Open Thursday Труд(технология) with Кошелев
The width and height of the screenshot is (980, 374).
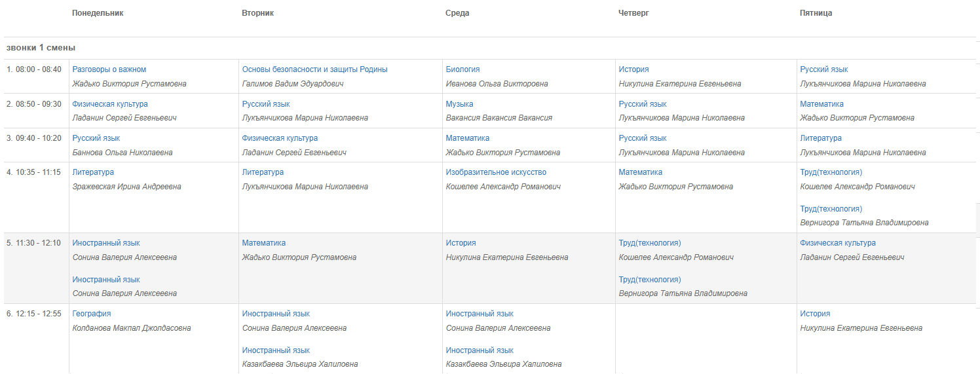[x=650, y=243]
